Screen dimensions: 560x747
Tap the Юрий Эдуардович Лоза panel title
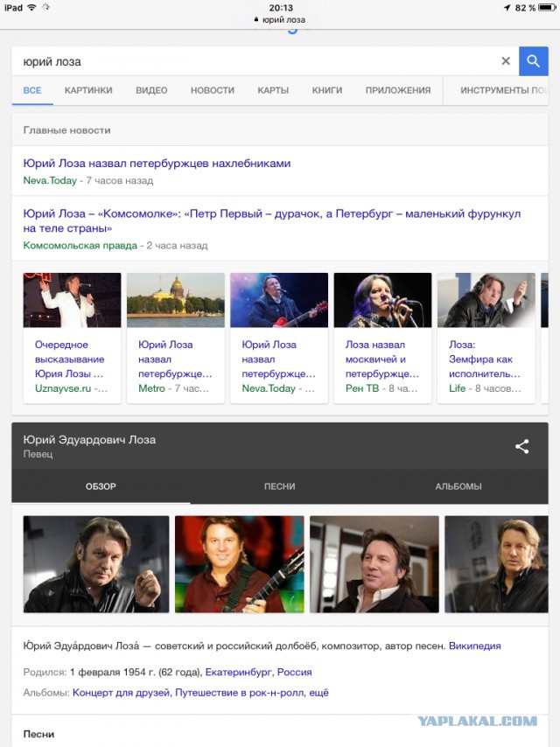(x=89, y=440)
